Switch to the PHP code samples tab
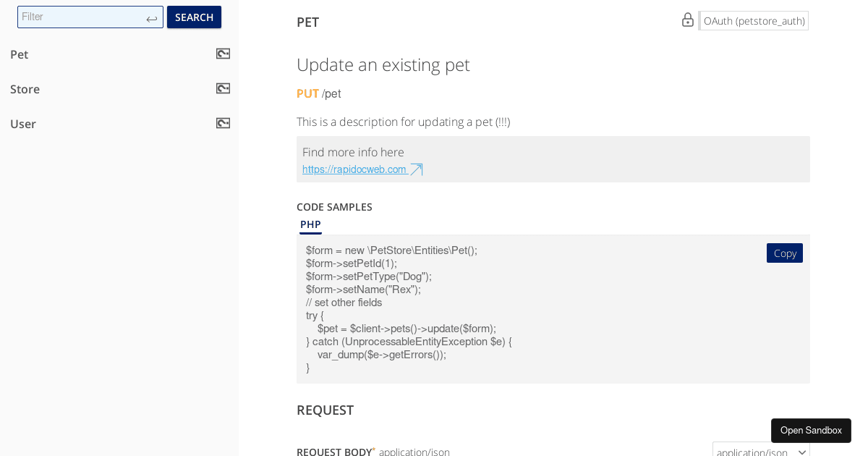Image resolution: width=868 pixels, height=456 pixels. [x=310, y=224]
